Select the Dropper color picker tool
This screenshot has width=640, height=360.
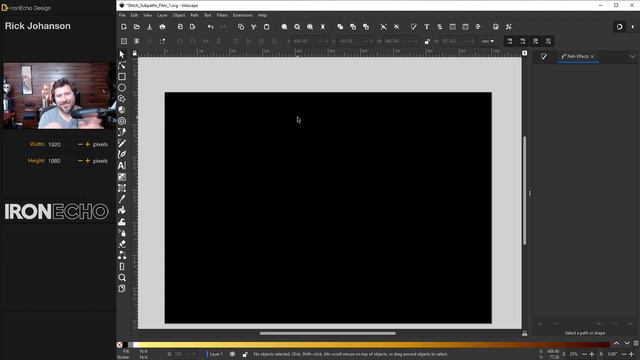pos(122,199)
